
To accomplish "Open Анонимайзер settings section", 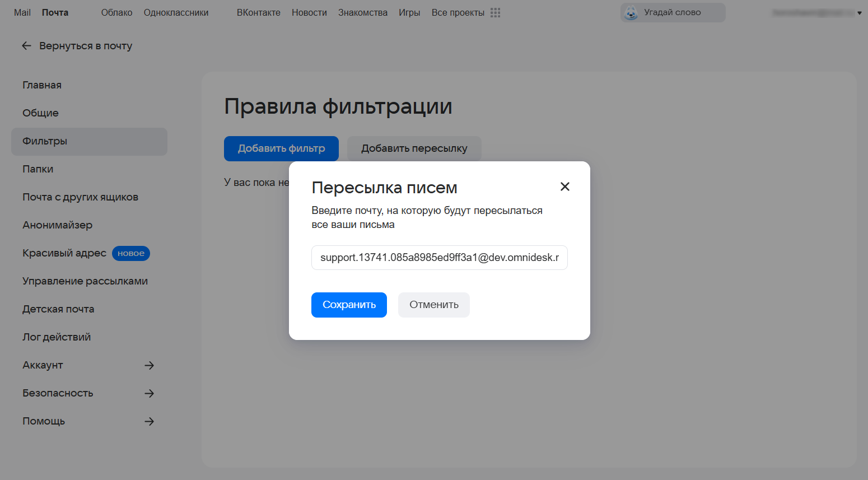I will pyautogui.click(x=58, y=225).
